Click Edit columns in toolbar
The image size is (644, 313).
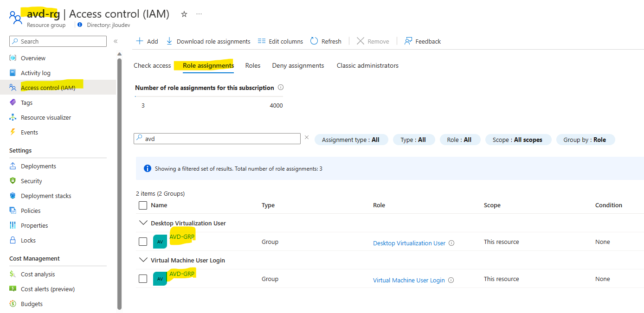coord(280,41)
